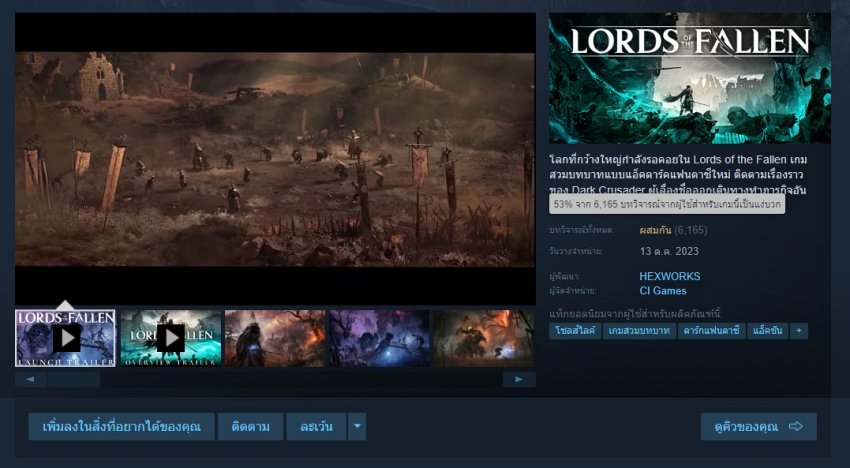The image size is (850, 468).
Task: Click the plus button to add tags
Action: [799, 331]
